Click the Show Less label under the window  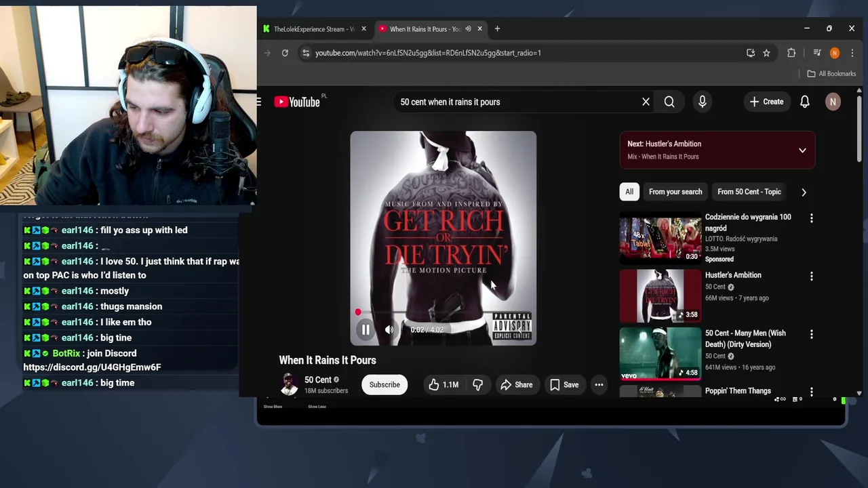click(317, 407)
